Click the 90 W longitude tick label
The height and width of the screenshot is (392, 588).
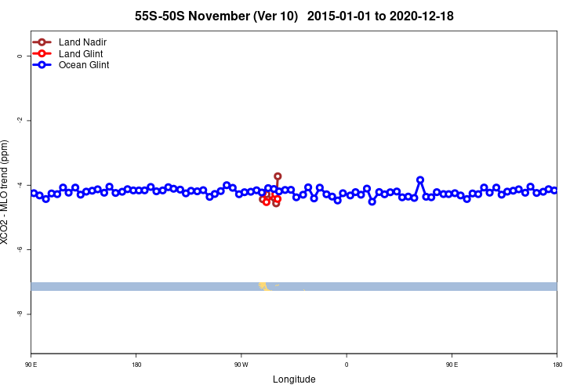241,365
